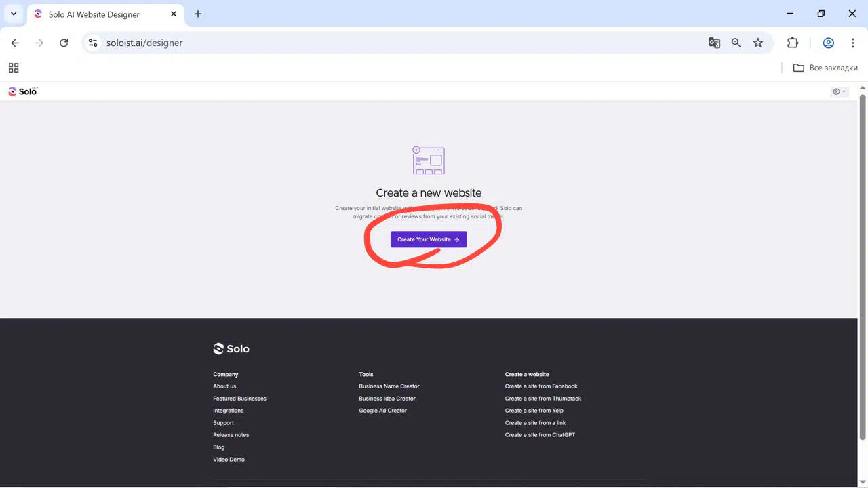The height and width of the screenshot is (488, 868).
Task: Click the Tools footer heading
Action: pyautogui.click(x=366, y=374)
